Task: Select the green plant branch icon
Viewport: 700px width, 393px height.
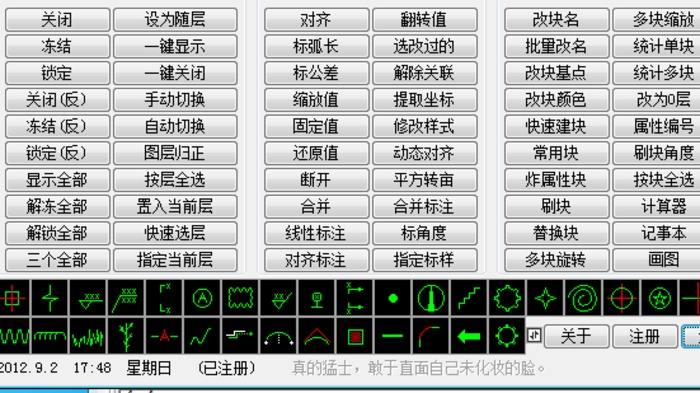Action: (x=126, y=336)
